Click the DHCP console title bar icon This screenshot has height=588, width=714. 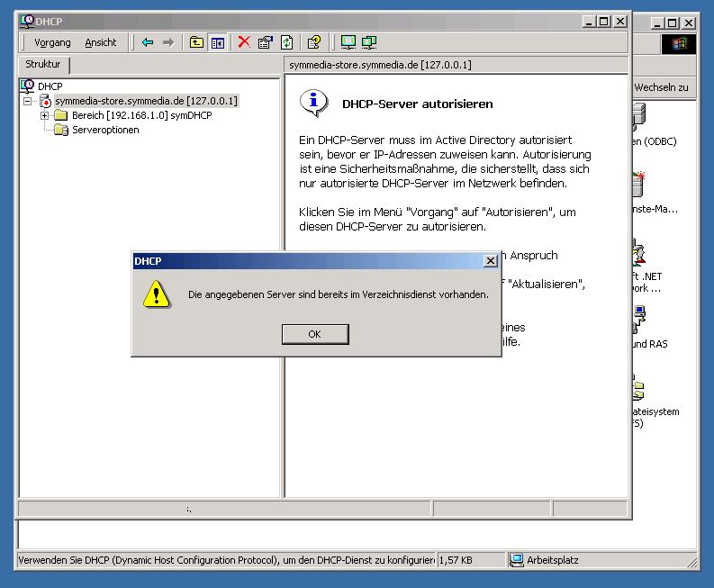[27, 21]
